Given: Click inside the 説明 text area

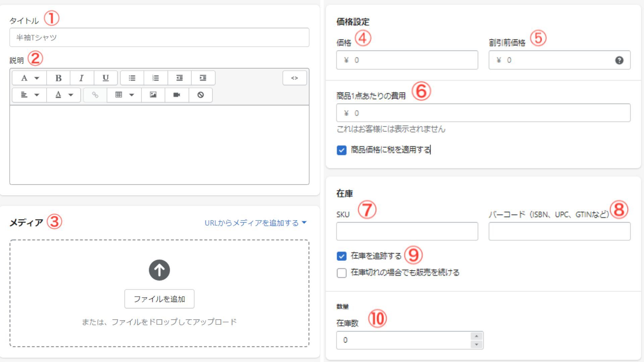Looking at the screenshot, I should (159, 145).
